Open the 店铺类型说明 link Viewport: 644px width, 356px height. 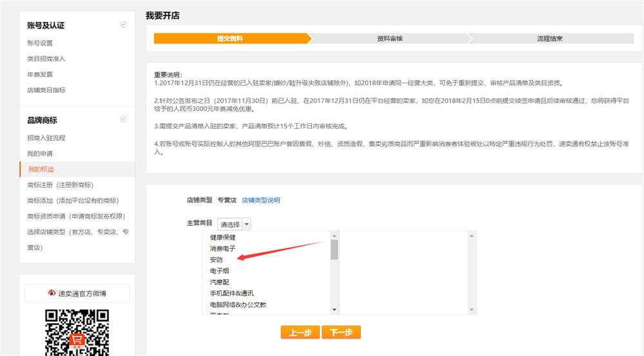260,201
